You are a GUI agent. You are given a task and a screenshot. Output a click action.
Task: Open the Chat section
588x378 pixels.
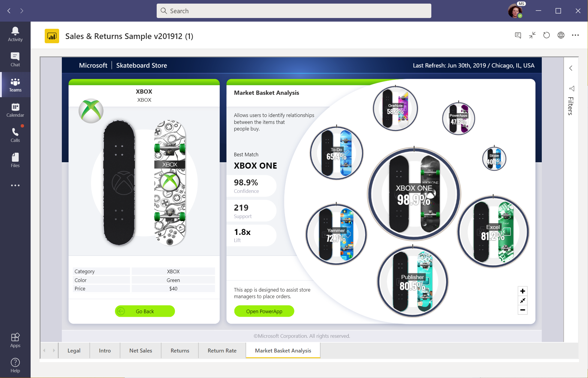pos(15,59)
